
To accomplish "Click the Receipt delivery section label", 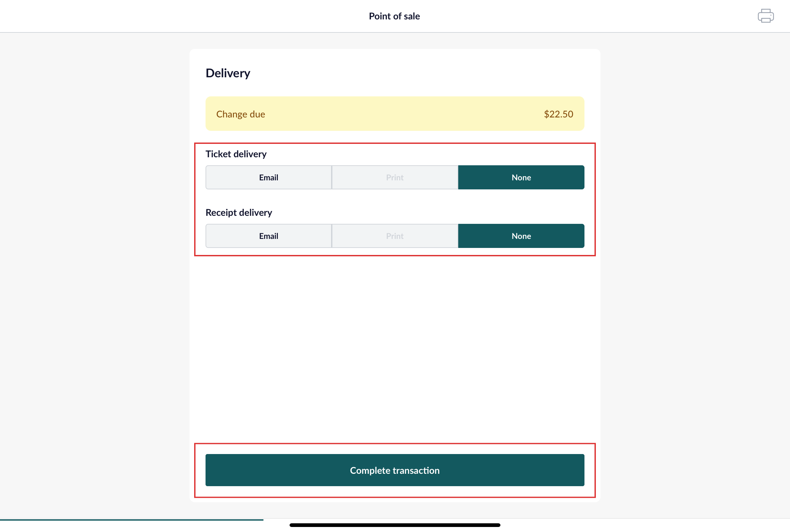I will [239, 212].
